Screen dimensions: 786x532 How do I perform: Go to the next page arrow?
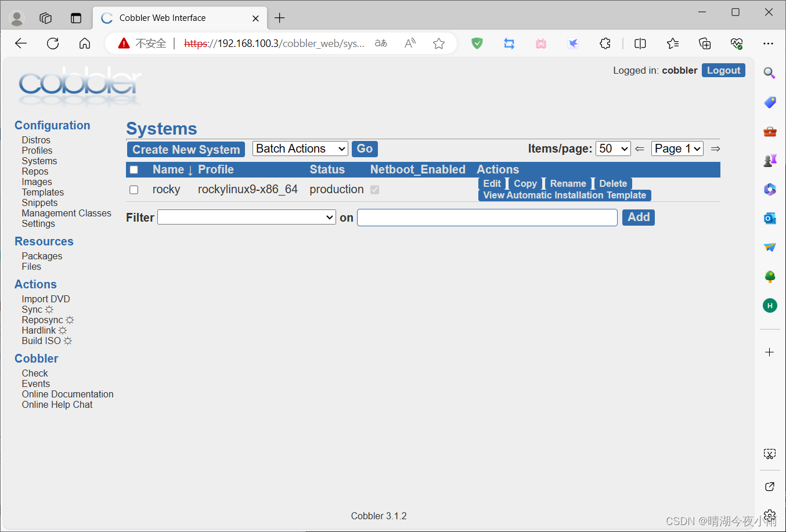(x=715, y=149)
